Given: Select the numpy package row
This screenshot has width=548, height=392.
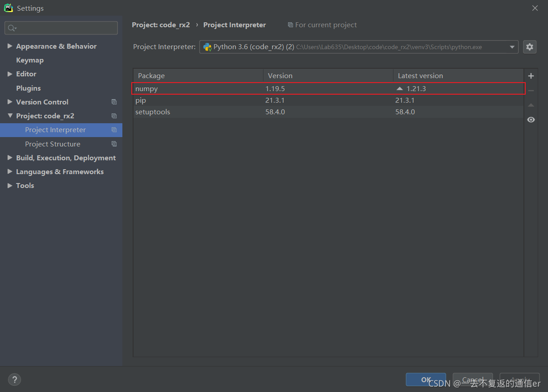Looking at the screenshot, I should (328, 88).
